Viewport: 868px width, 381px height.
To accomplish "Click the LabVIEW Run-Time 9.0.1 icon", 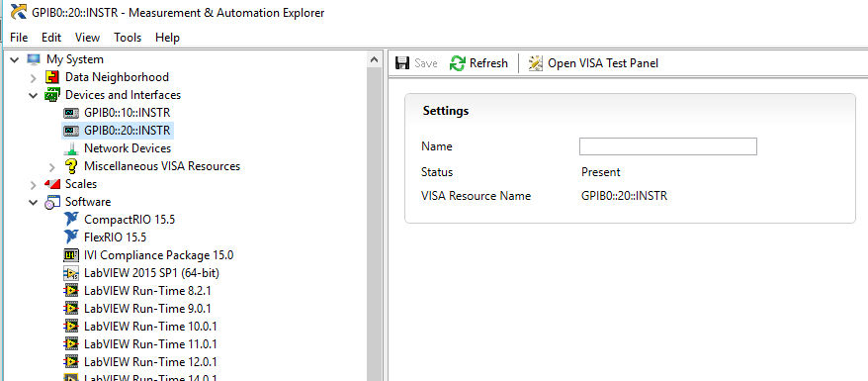I will 71,309.
